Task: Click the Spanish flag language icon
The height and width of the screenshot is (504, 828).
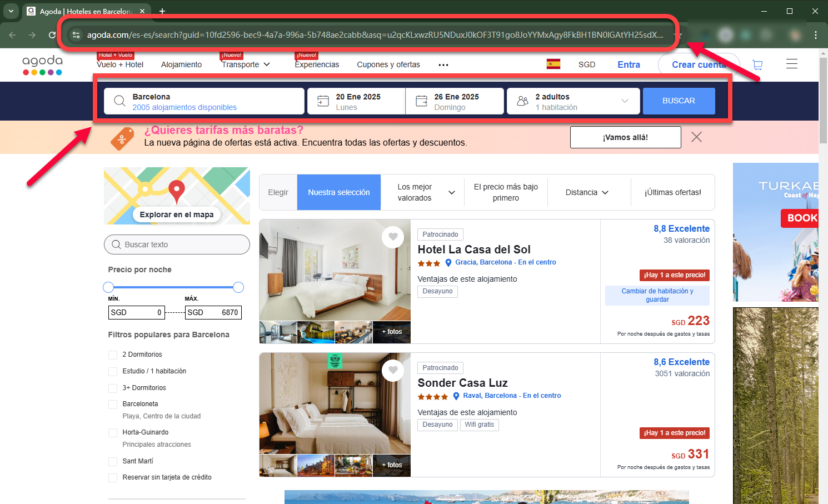Action: (x=553, y=64)
